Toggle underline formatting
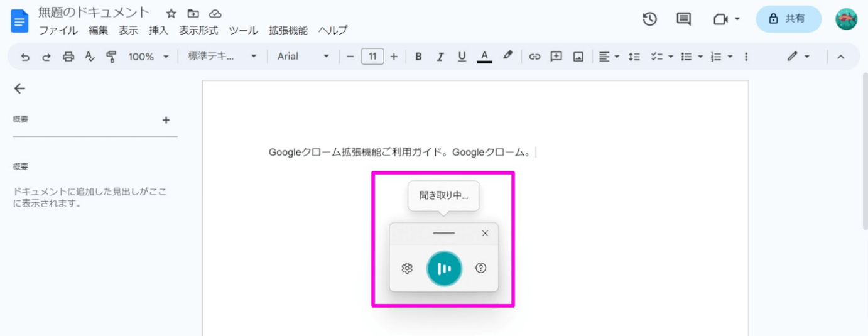Image resolution: width=868 pixels, height=336 pixels. tap(462, 57)
